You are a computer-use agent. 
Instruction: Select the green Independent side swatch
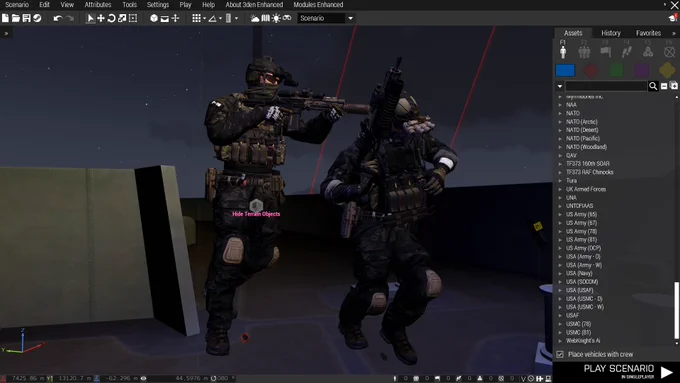[x=616, y=70]
